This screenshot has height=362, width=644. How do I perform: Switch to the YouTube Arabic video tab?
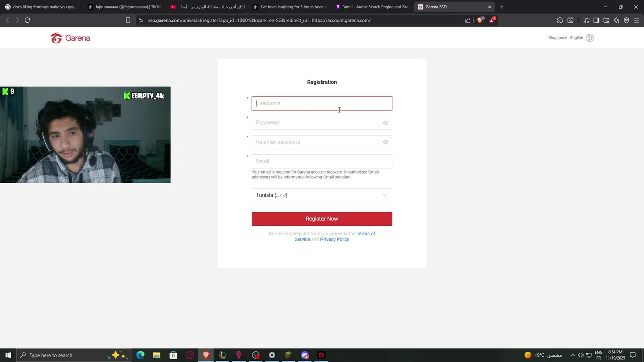pyautogui.click(x=206, y=7)
